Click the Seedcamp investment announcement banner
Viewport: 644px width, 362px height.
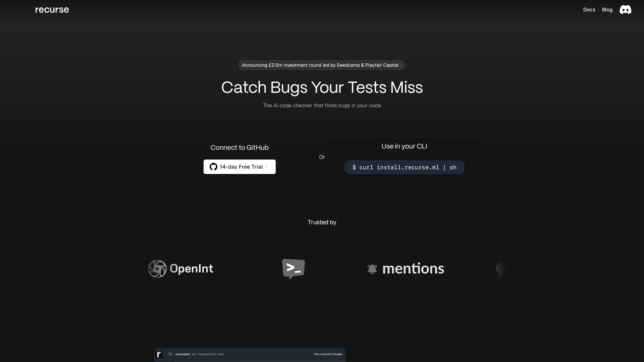[x=320, y=65]
